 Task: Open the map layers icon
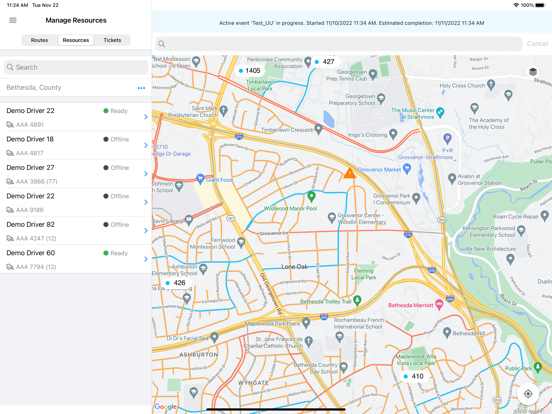coord(533,72)
